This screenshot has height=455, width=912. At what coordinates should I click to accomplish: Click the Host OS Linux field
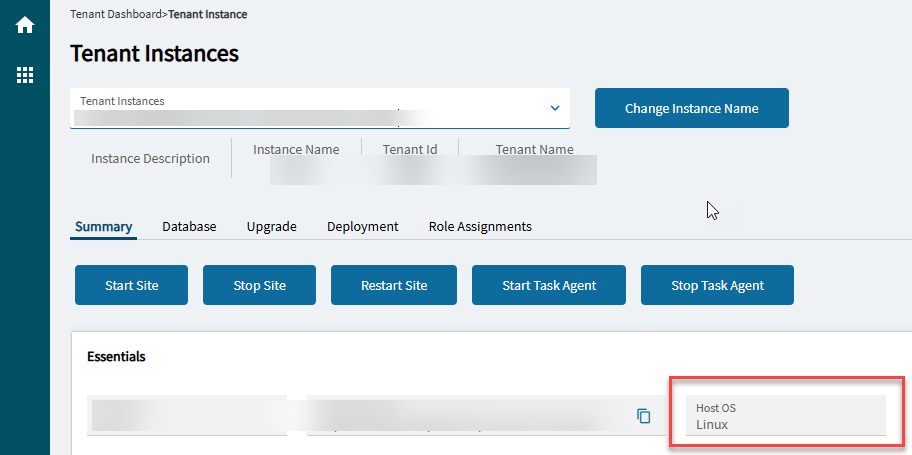pyautogui.click(x=785, y=416)
